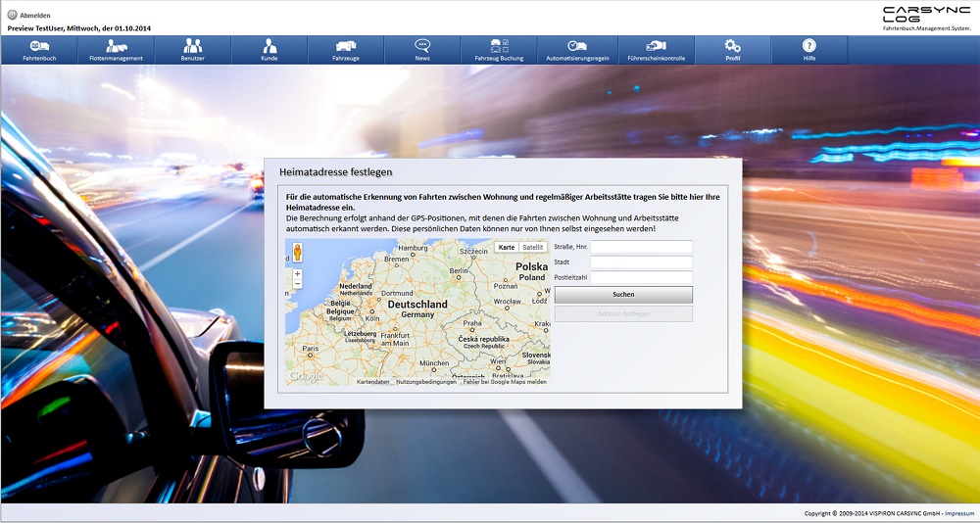Viewport: 980px width, 523px height.
Task: Open Fahrzeug Buchung
Action: pos(498,50)
